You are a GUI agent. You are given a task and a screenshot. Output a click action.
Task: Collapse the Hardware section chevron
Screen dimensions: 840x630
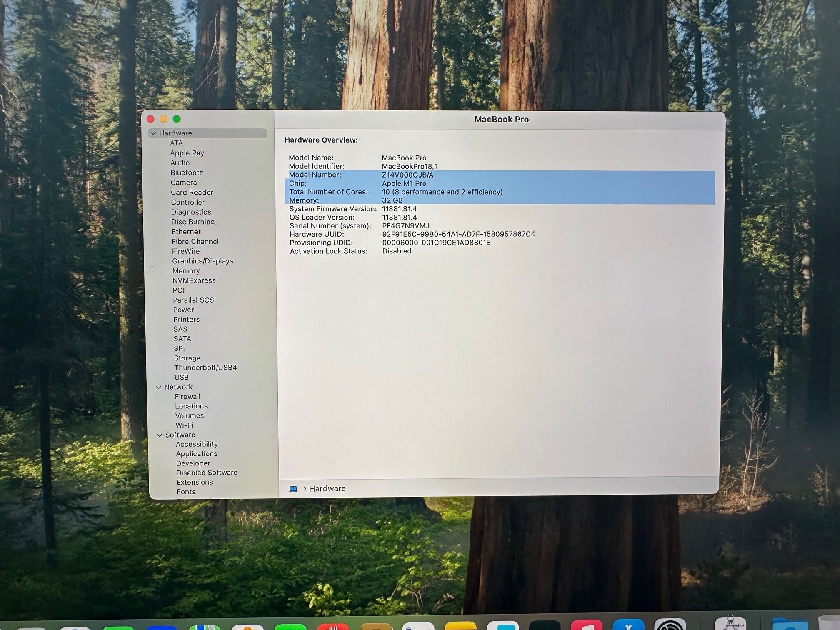pyautogui.click(x=153, y=133)
